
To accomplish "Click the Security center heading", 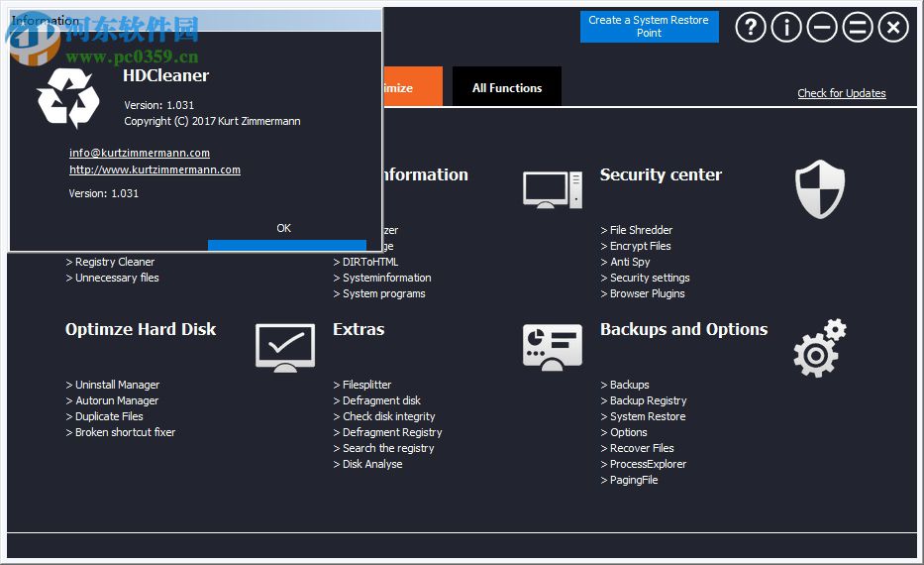I will point(661,175).
